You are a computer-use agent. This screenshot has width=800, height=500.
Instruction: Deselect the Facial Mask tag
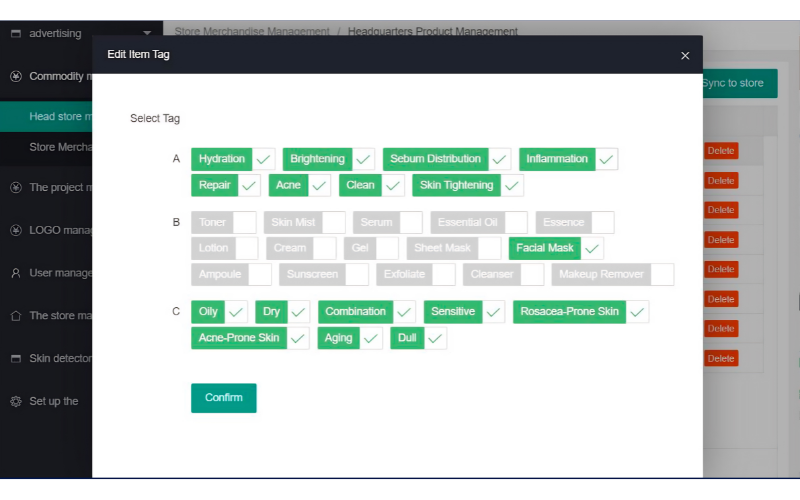[x=556, y=248]
